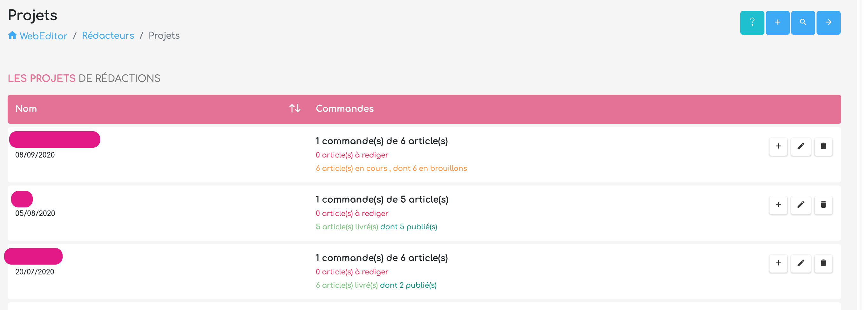Delete the 05/08/2020 project with trash icon
Viewport: 868px width, 310px height.
coord(823,205)
